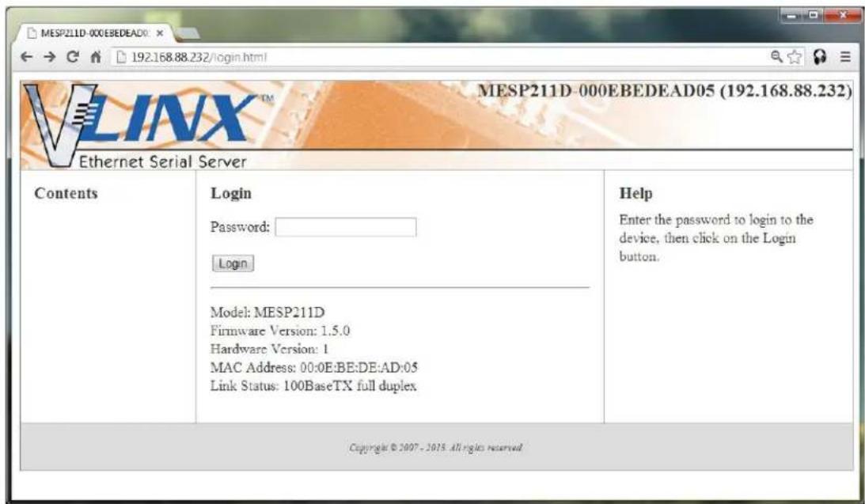Open the Chrome hamburger menu
The image size is (865, 504).
[x=845, y=57]
